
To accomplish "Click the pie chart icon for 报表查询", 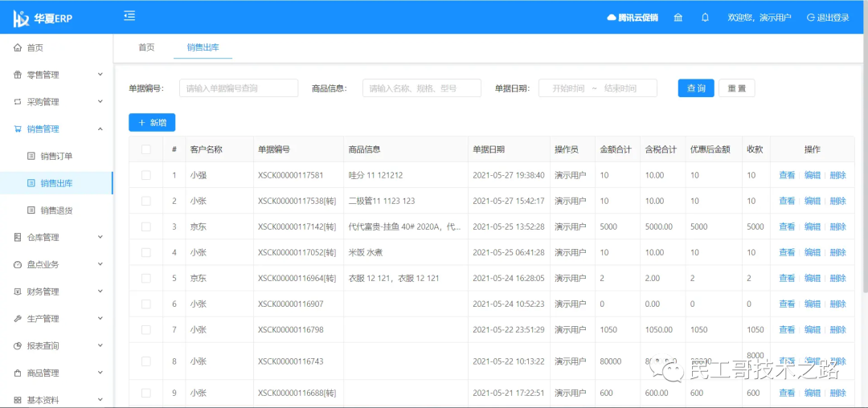I will click(x=18, y=346).
